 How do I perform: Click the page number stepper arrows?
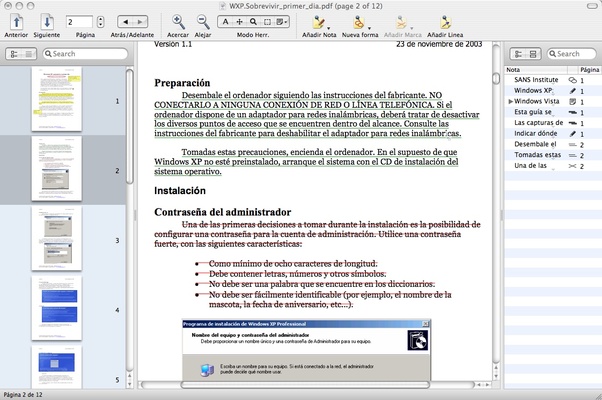101,22
